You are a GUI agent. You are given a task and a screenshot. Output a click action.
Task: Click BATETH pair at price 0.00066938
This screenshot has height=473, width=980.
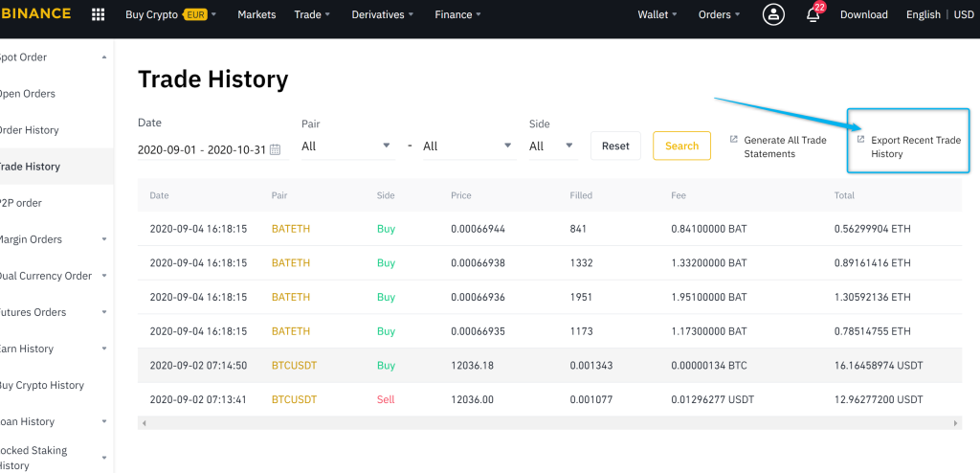coord(291,262)
